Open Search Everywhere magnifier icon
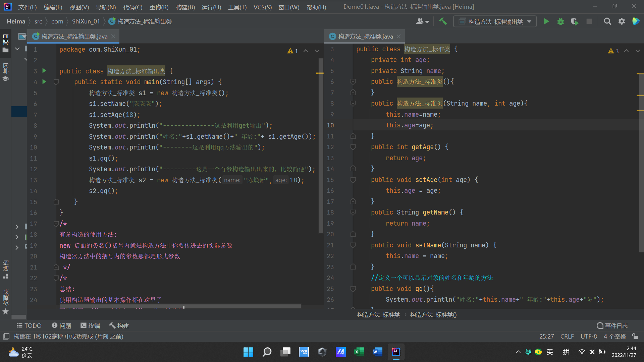This screenshot has height=362, width=644. [607, 21]
